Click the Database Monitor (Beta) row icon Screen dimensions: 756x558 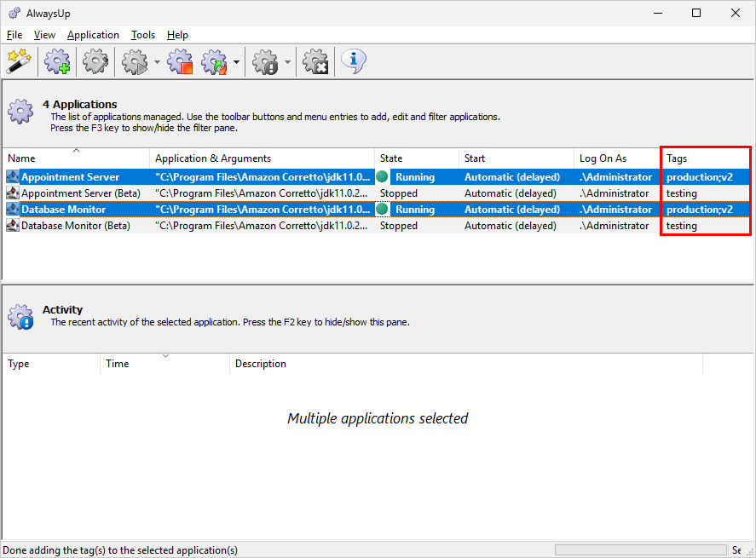[x=13, y=226]
